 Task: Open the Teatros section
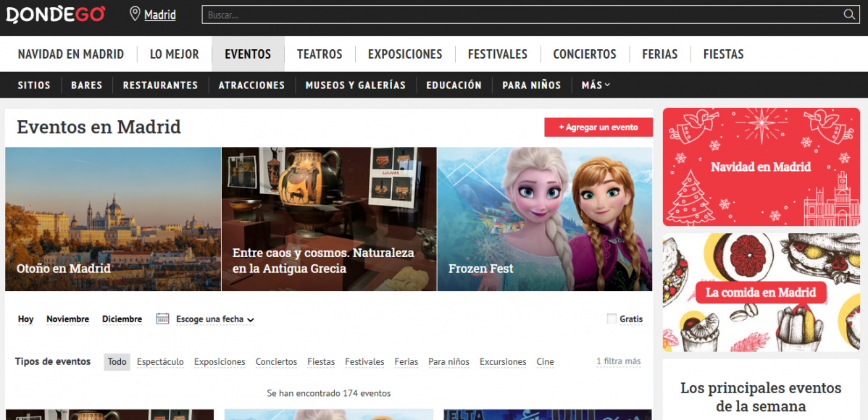pos(320,54)
